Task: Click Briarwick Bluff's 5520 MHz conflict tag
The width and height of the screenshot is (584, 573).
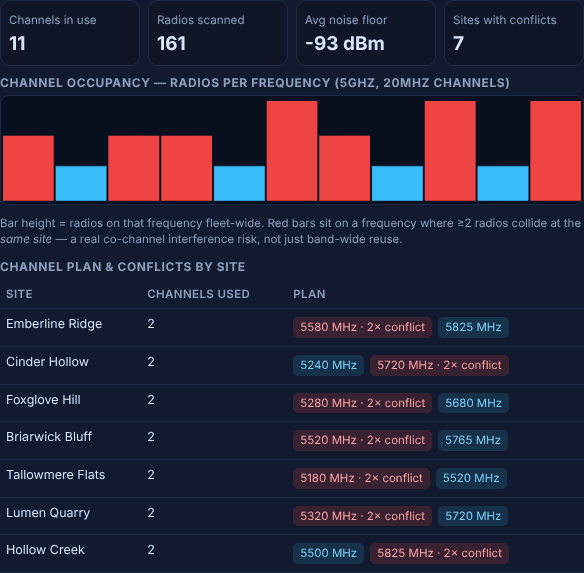Action: (x=362, y=440)
